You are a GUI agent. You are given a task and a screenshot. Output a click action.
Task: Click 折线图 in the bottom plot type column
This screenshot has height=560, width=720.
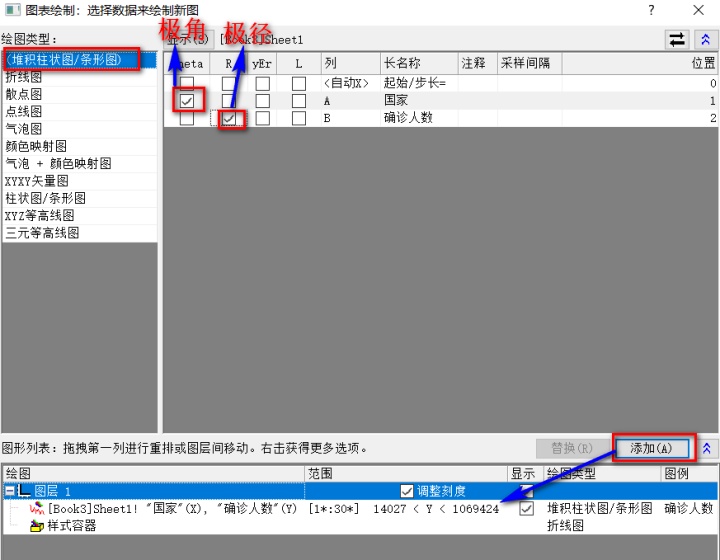click(x=565, y=526)
